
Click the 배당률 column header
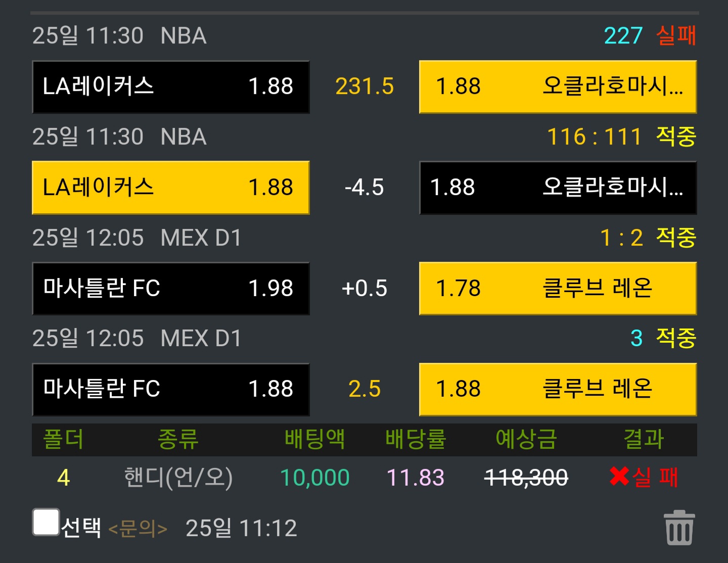[416, 439]
